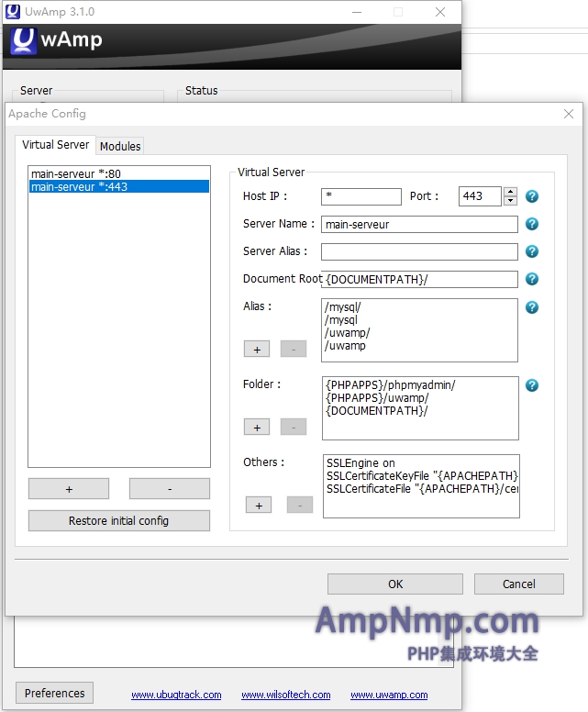Image resolution: width=588 pixels, height=712 pixels.
Task: Add a new alias with the plus button
Action: [257, 350]
